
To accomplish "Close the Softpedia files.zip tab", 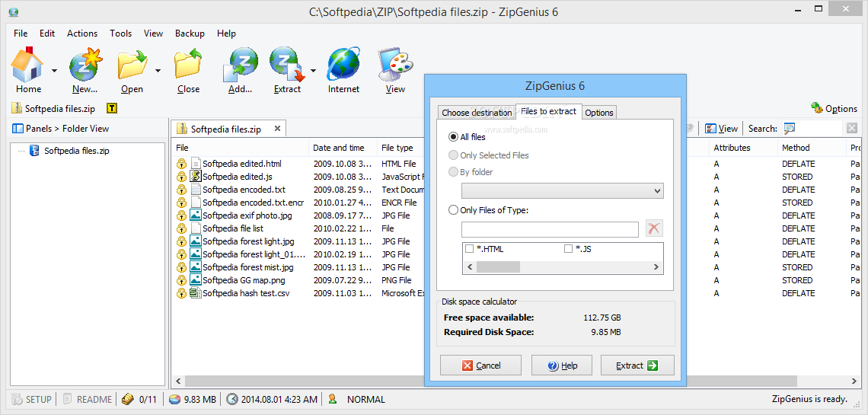I will tap(277, 129).
